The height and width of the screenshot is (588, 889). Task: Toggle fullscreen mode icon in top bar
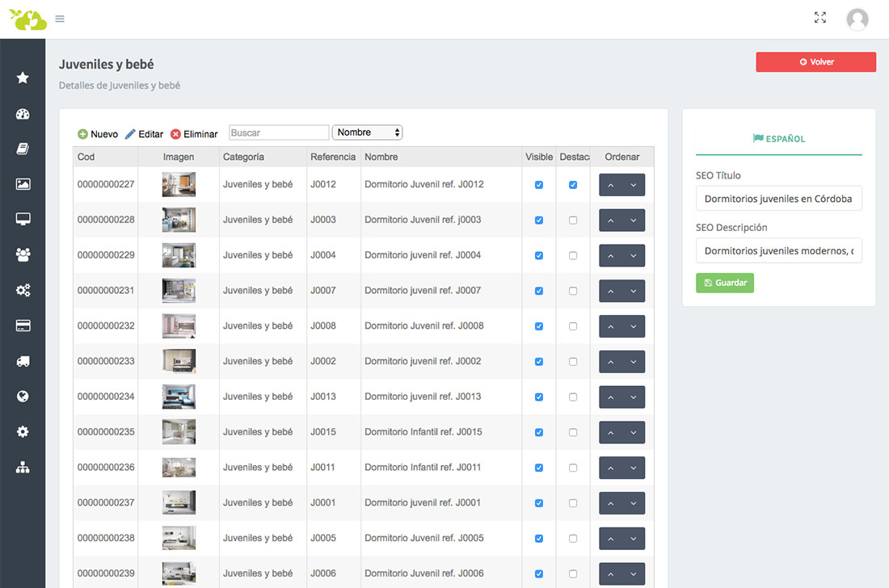[820, 18]
